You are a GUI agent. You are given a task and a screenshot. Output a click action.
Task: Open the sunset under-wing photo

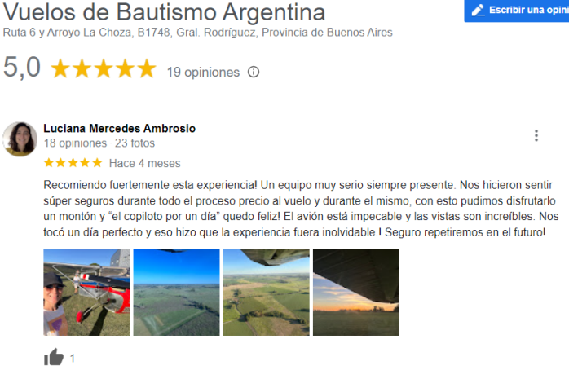coord(356,292)
